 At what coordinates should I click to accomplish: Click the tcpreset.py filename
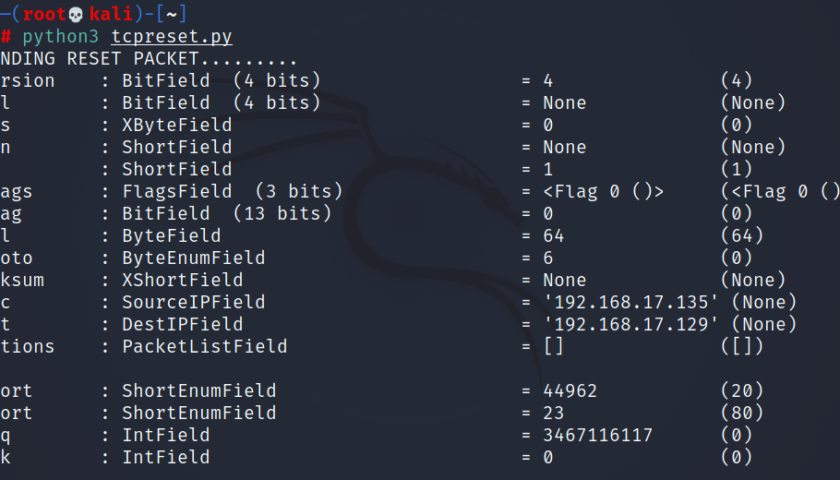click(171, 36)
